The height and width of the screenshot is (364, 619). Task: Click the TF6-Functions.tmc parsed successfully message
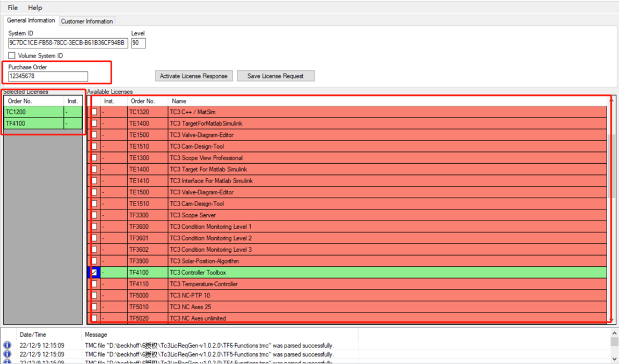(209, 345)
